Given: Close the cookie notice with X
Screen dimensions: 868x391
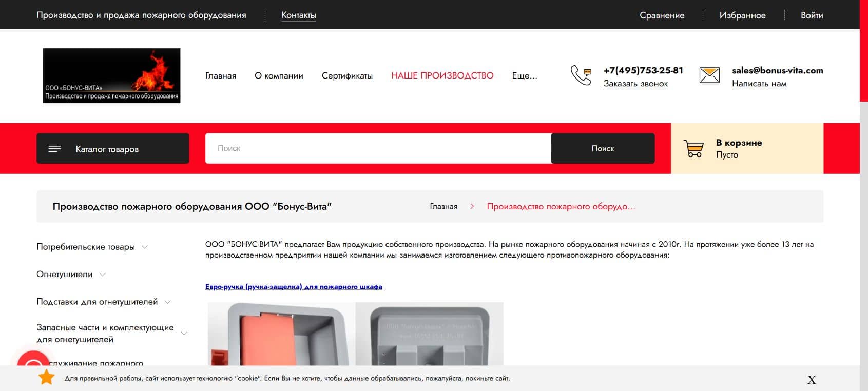Looking at the screenshot, I should click(812, 380).
